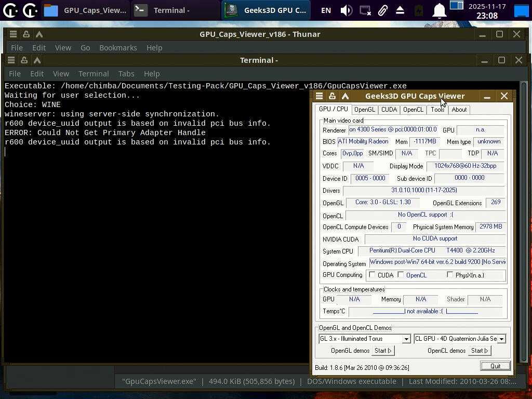Open the About tab

[x=459, y=110]
